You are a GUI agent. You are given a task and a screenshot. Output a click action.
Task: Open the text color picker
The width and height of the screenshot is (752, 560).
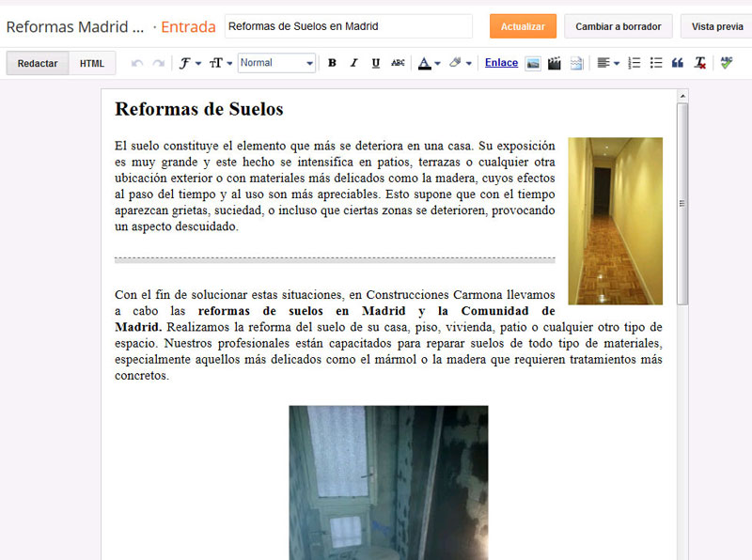coord(429,63)
